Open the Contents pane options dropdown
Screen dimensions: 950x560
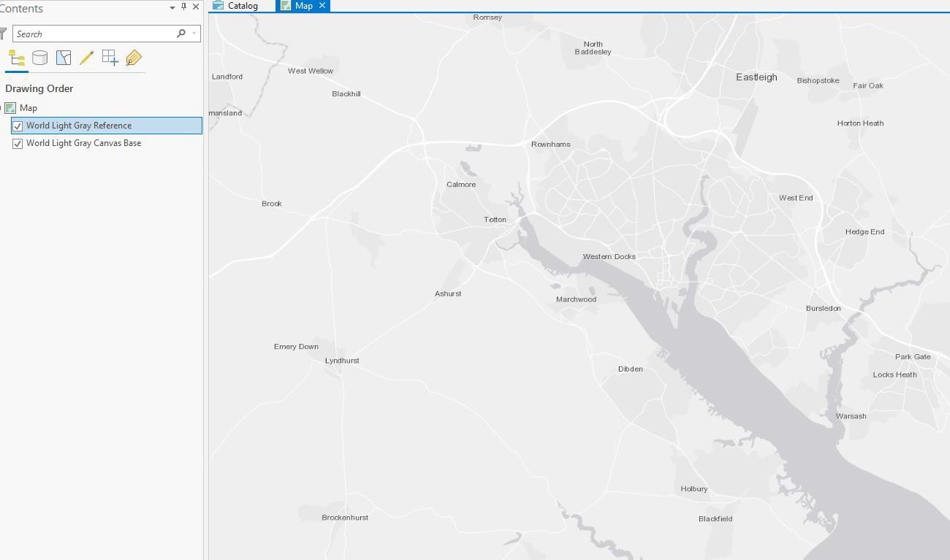tap(172, 8)
